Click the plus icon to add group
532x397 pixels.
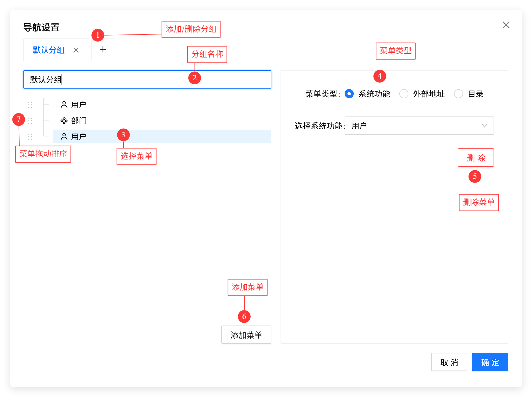[x=103, y=50]
